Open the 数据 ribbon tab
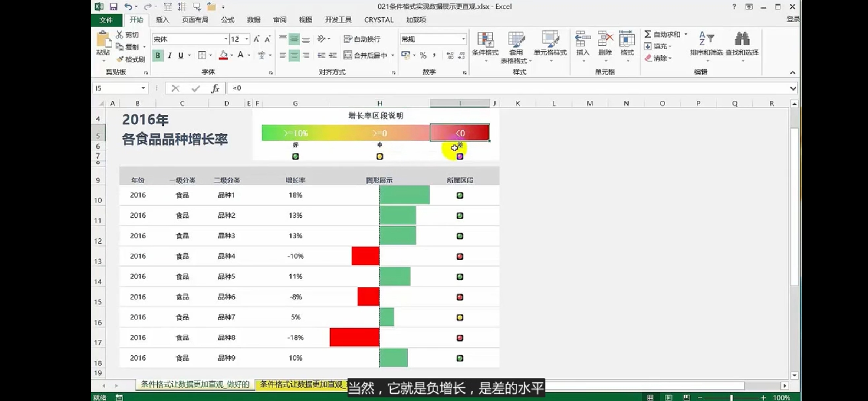Image resolution: width=868 pixels, height=401 pixels. 254,20
